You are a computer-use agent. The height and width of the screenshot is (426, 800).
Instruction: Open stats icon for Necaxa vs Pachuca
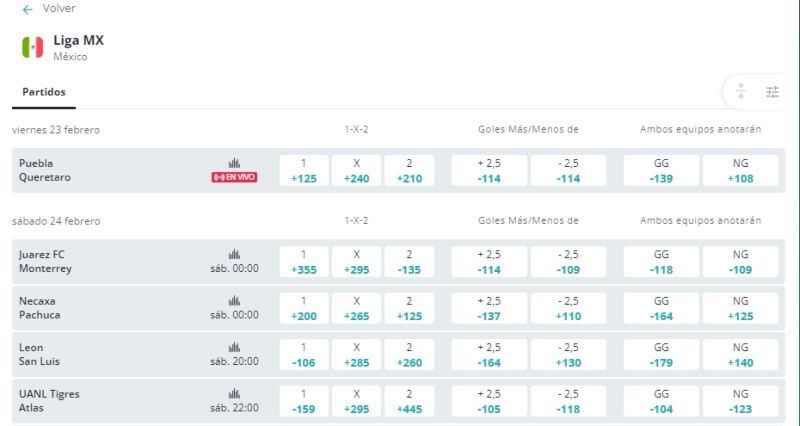234,300
